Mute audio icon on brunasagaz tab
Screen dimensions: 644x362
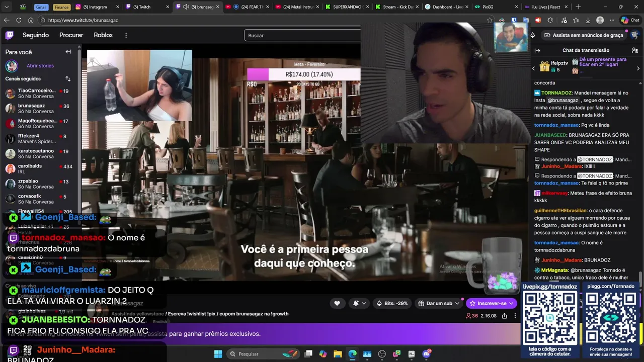(186, 7)
